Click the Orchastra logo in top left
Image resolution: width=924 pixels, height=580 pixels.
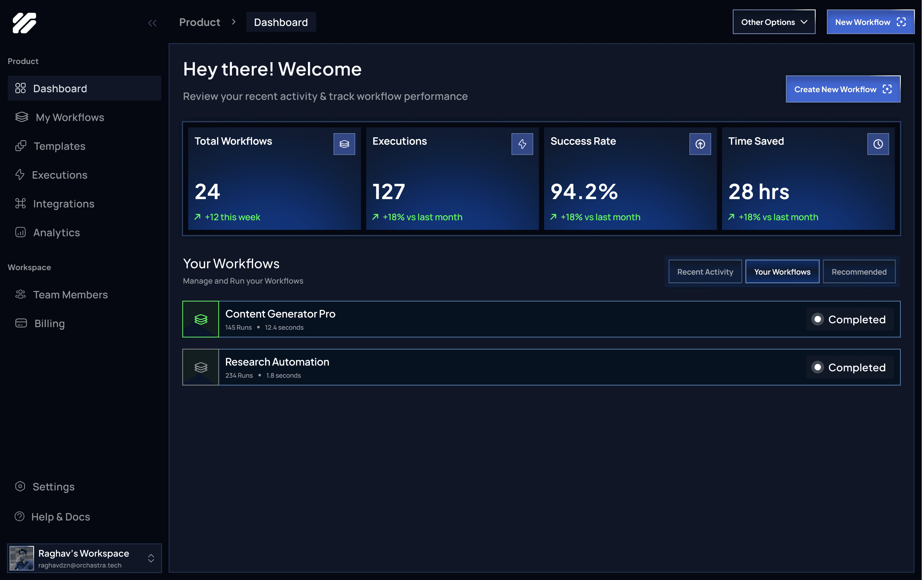point(24,23)
